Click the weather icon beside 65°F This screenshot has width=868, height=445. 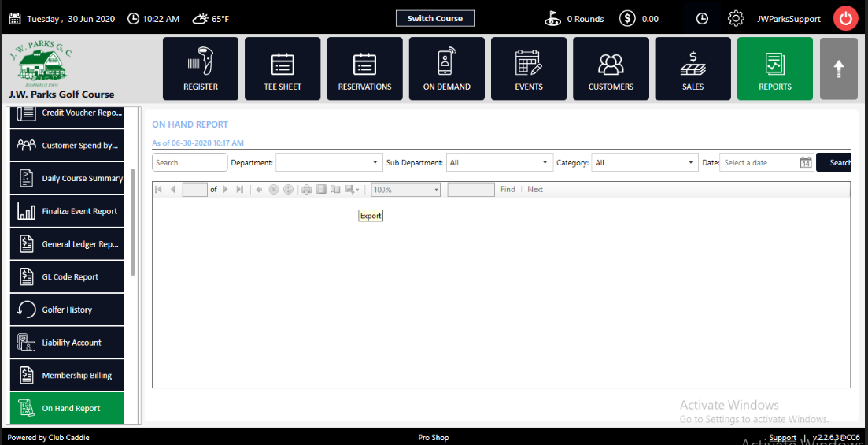pos(200,19)
